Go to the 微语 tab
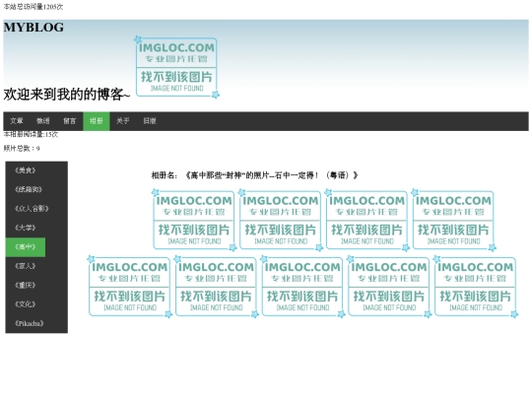532x399 pixels. pos(43,121)
